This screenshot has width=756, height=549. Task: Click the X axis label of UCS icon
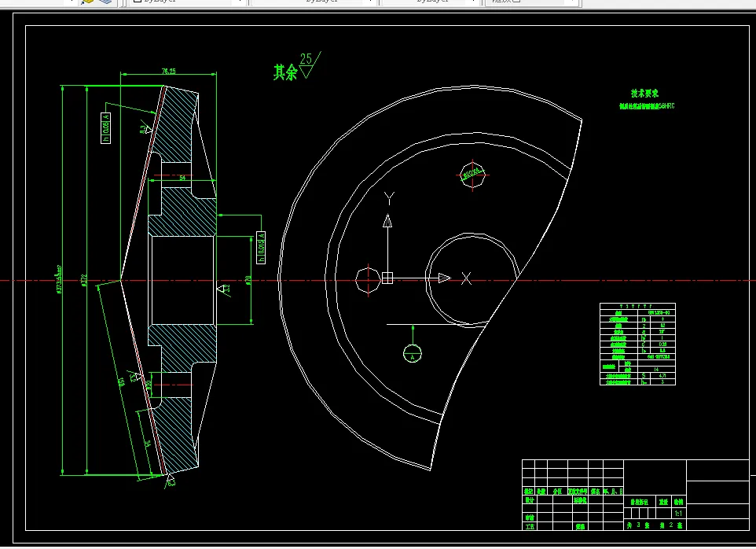point(466,278)
